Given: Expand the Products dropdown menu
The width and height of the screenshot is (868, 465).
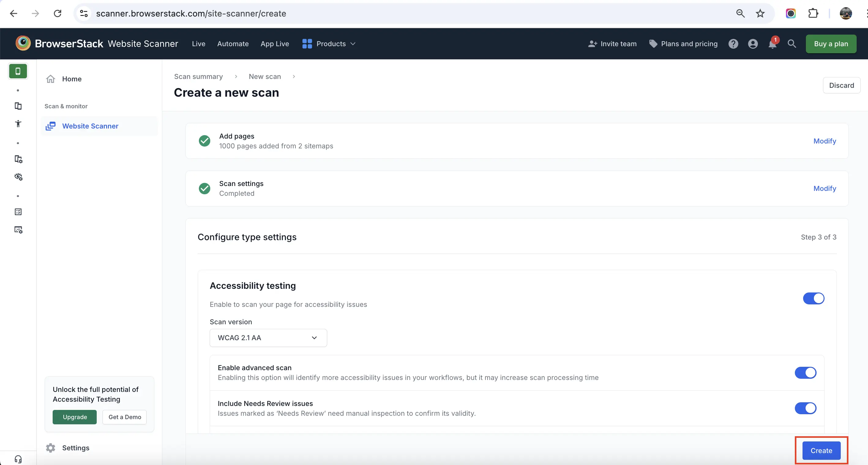Looking at the screenshot, I should (329, 44).
